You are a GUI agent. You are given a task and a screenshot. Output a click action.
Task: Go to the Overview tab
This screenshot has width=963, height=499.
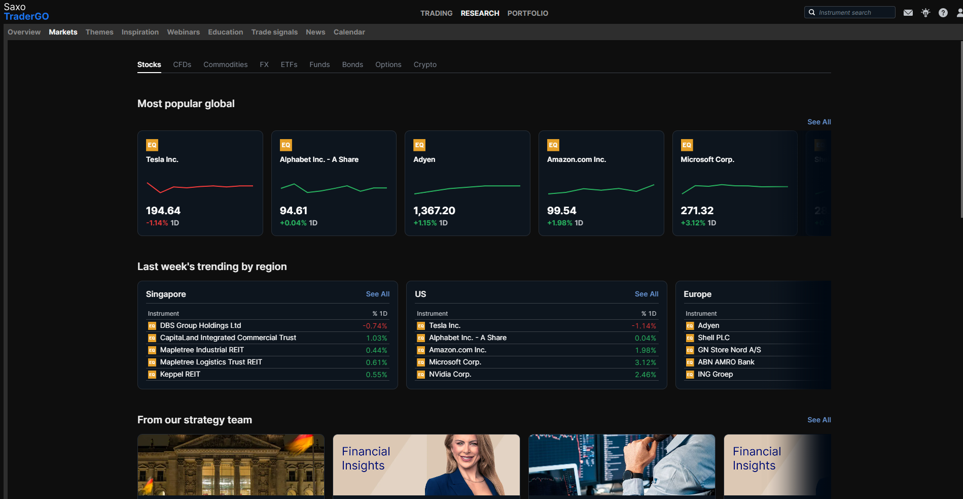click(x=24, y=32)
